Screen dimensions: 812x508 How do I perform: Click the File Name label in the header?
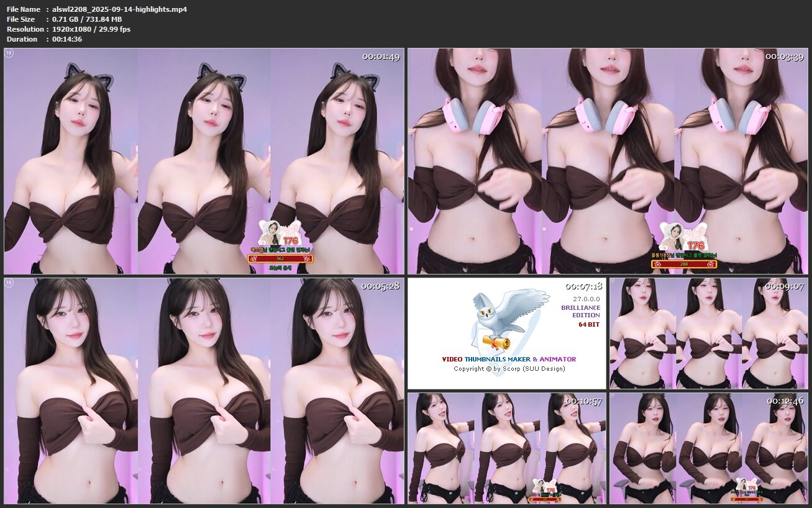pos(23,9)
